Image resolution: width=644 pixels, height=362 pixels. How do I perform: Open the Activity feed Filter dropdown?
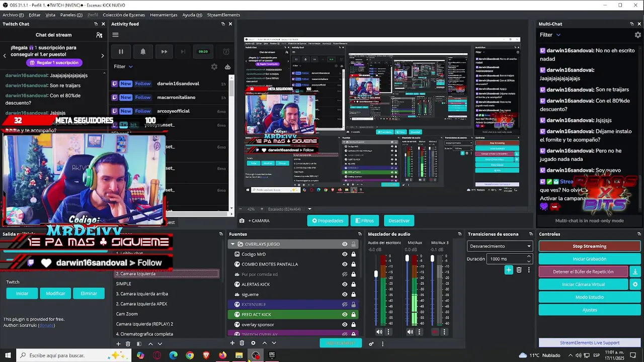coord(123,66)
